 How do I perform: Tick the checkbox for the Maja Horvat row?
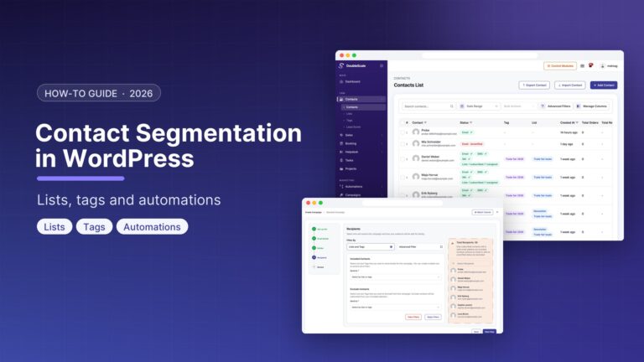click(x=402, y=177)
